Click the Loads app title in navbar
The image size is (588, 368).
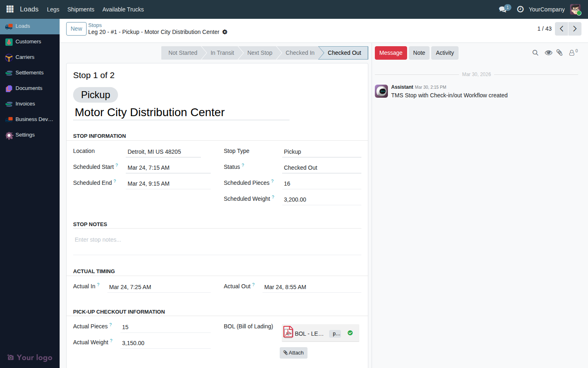click(29, 9)
